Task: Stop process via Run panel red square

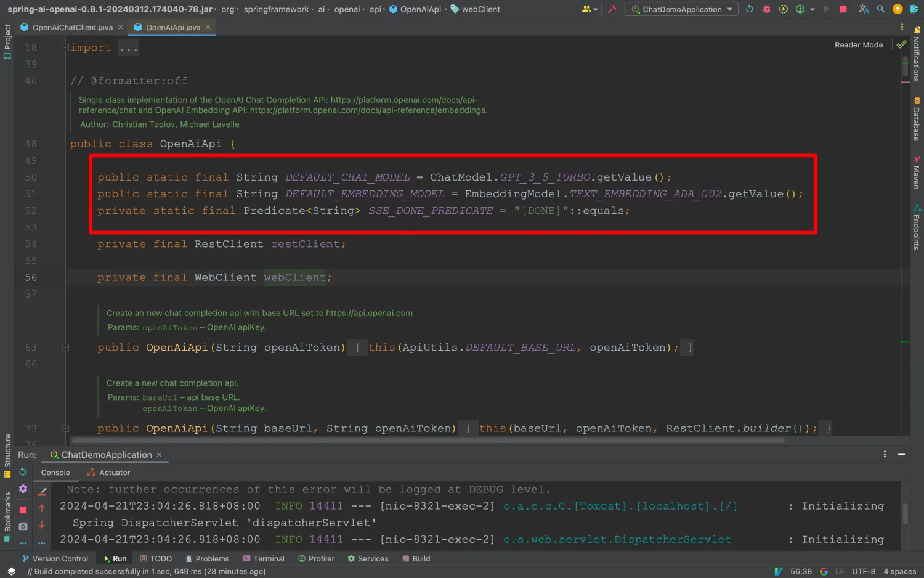Action: click(x=23, y=510)
